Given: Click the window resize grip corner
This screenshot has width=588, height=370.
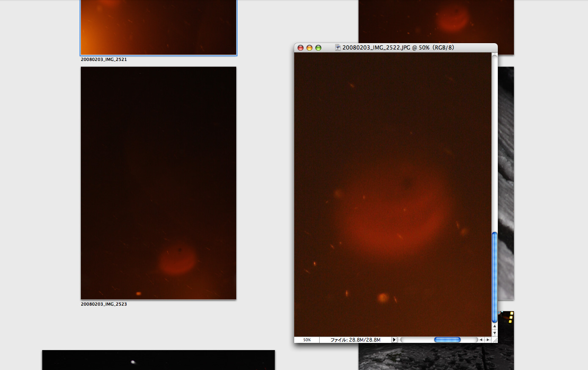Looking at the screenshot, I should tap(494, 340).
